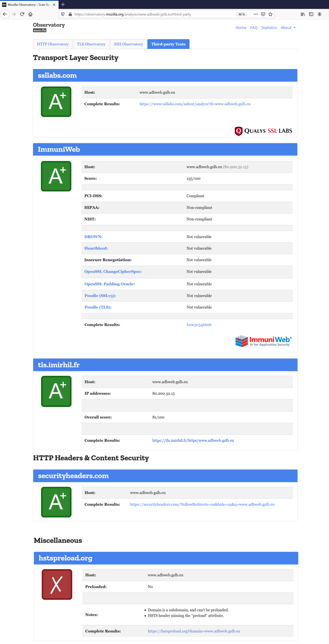
Task: Switch to the SSH Observatory tab
Action: coord(128,44)
